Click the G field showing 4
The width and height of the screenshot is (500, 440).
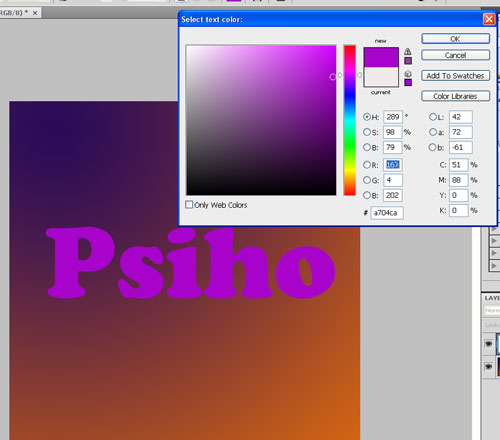[393, 180]
